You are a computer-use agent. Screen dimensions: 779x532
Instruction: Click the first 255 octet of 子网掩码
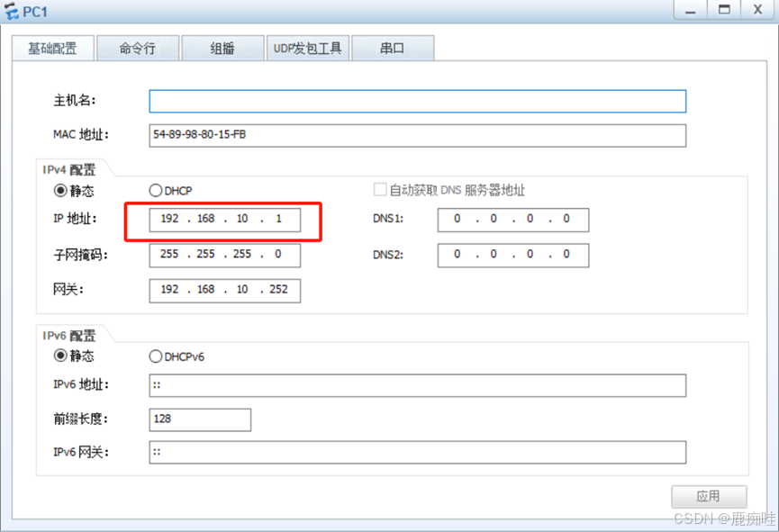(169, 254)
